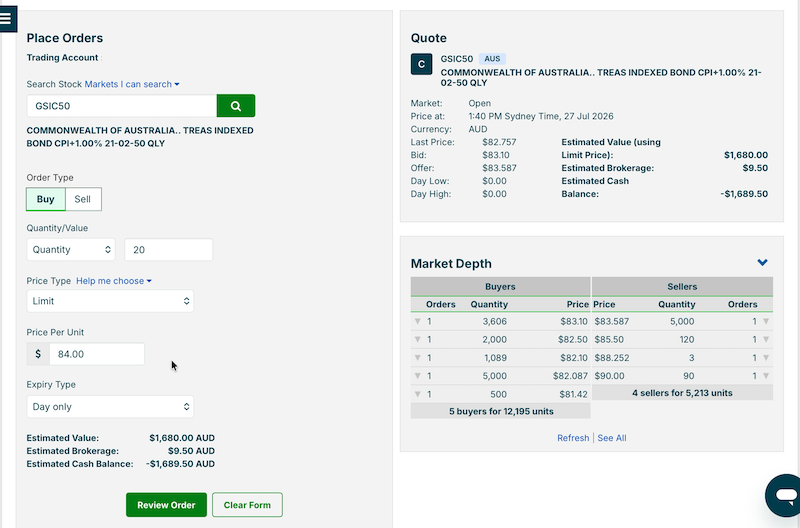The image size is (800, 528).
Task: Open Markets I can search dropdown
Action: click(x=132, y=84)
